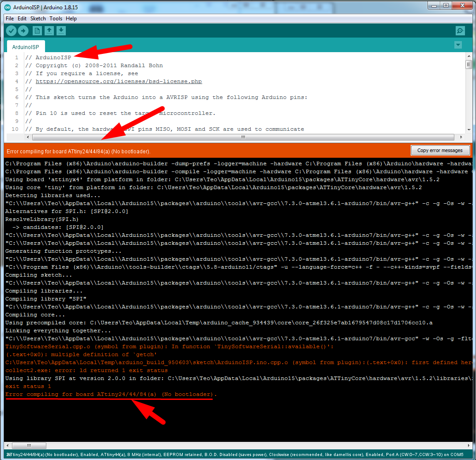Click the 'By default, the hardware SPI pins' line
This screenshot has height=460, width=476.
[x=165, y=129]
